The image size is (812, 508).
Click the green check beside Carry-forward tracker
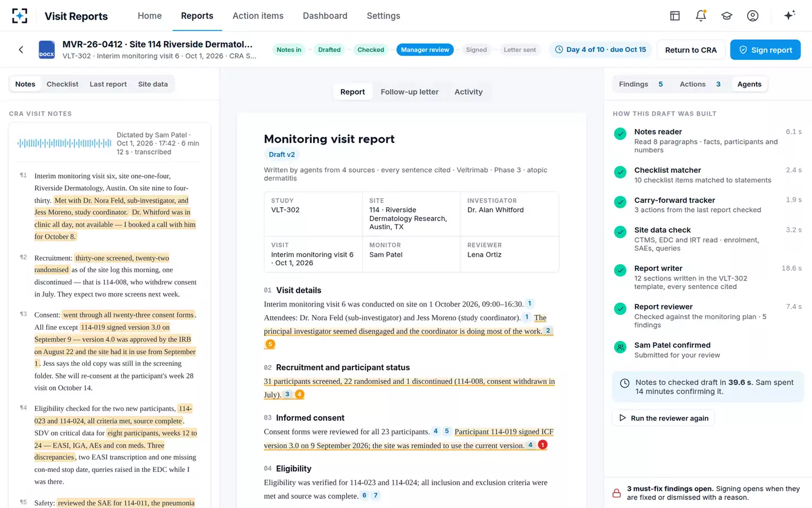tap(620, 202)
